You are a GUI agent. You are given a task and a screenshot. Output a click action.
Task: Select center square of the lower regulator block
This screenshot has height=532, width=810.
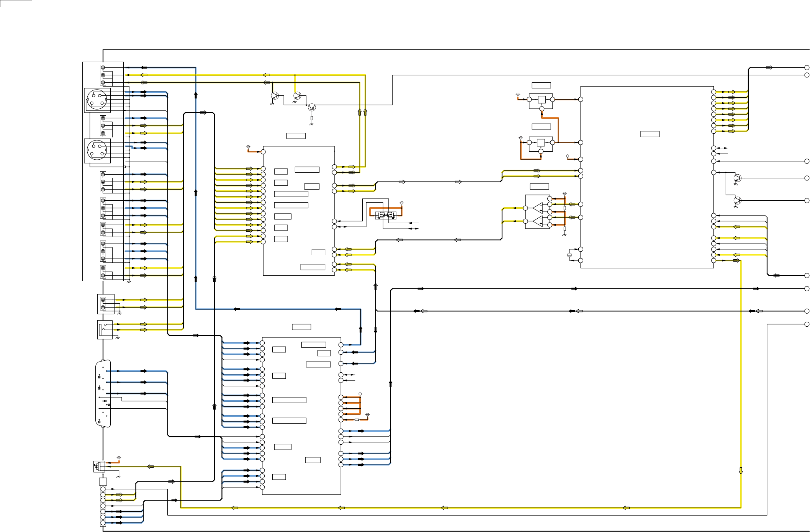tap(541, 143)
